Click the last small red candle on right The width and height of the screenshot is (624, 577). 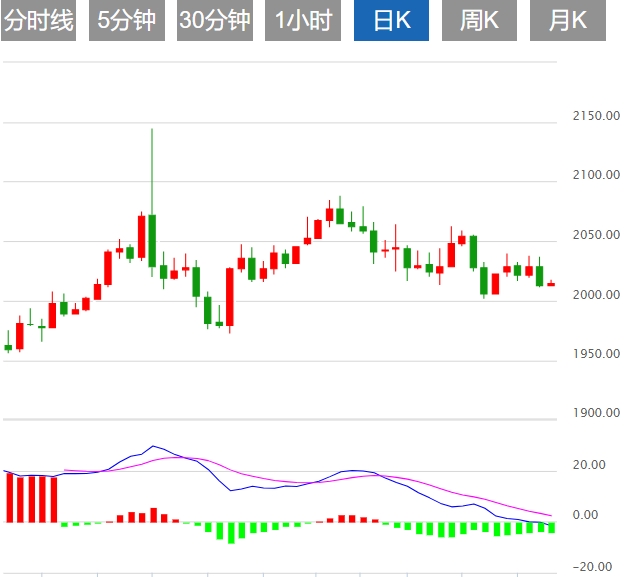[551, 284]
